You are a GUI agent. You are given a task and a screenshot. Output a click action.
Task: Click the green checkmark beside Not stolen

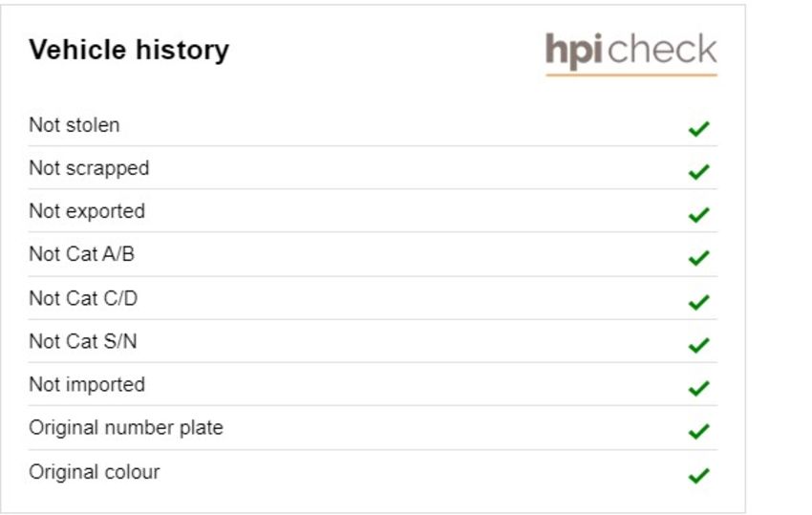pos(698,128)
